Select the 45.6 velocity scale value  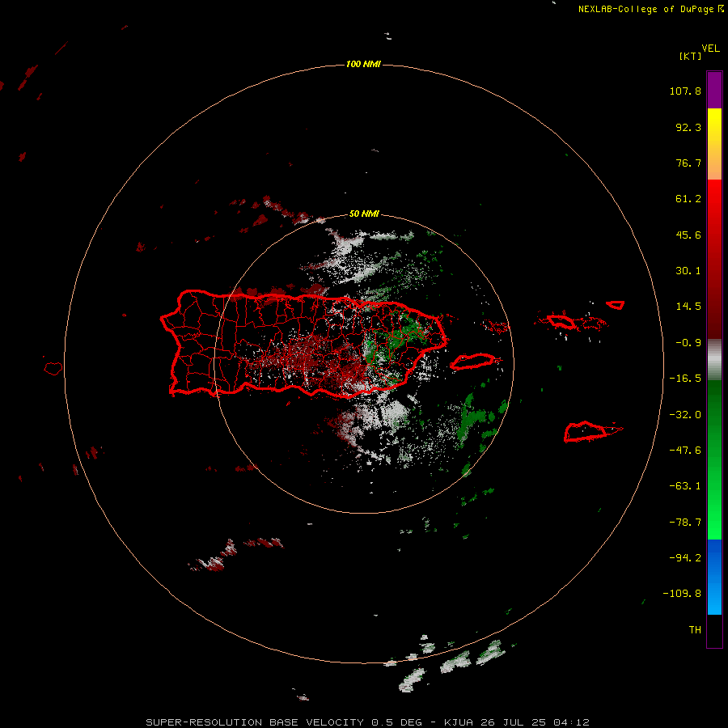[688, 235]
